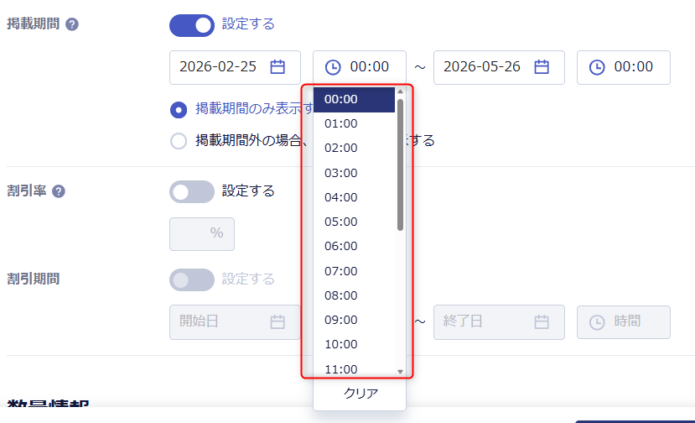Image resolution: width=695 pixels, height=423 pixels.
Task: Click the time list scrollbar down arrow
Action: (x=400, y=371)
